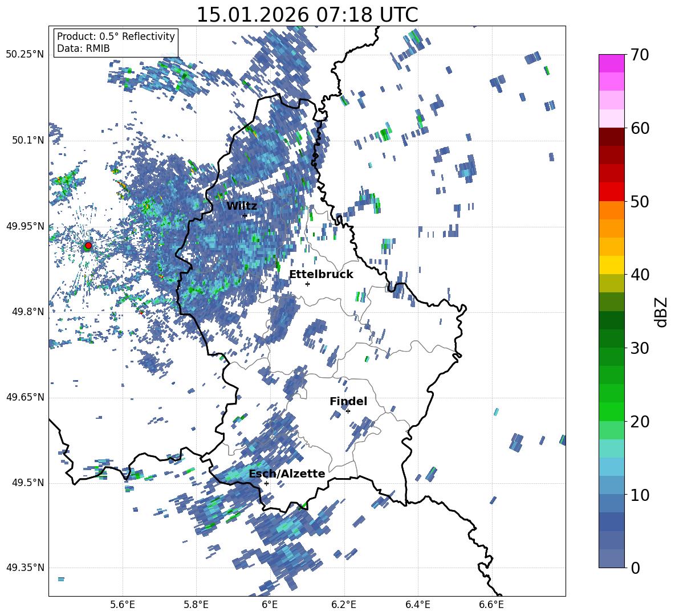Click the Esch/Alzette city label
The image size is (675, 616).
[287, 474]
